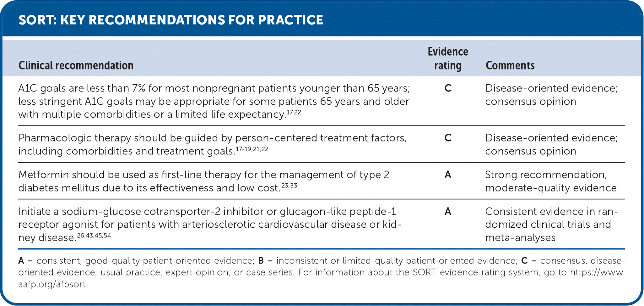Click the bold B definition in the footnote legend
This screenshot has height=306, width=644.
coord(261,261)
